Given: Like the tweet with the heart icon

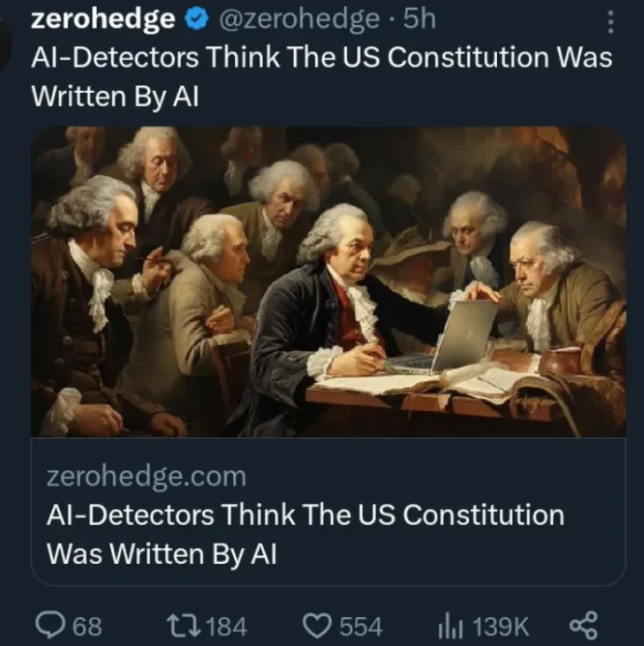Looking at the screenshot, I should 317,626.
